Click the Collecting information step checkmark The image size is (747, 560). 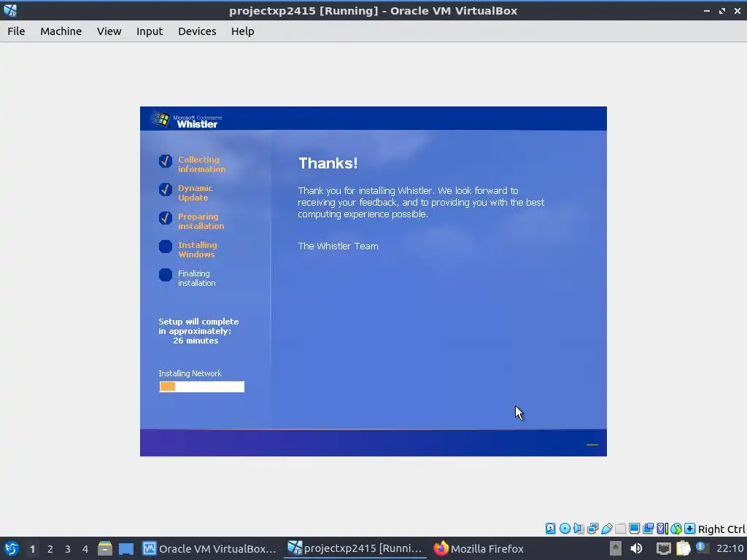click(x=166, y=161)
